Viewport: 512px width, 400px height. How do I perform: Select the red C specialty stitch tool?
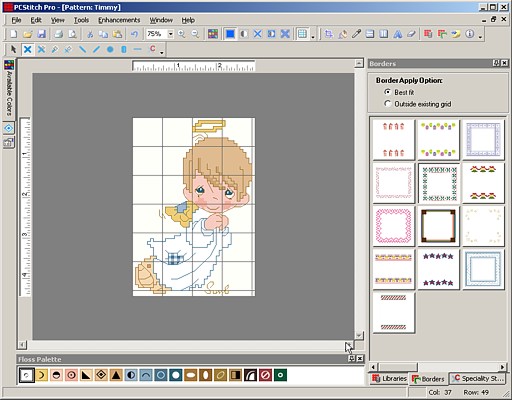[152, 49]
